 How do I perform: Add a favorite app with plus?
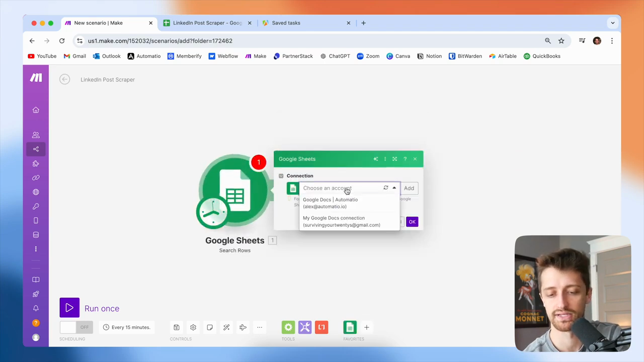click(x=366, y=327)
